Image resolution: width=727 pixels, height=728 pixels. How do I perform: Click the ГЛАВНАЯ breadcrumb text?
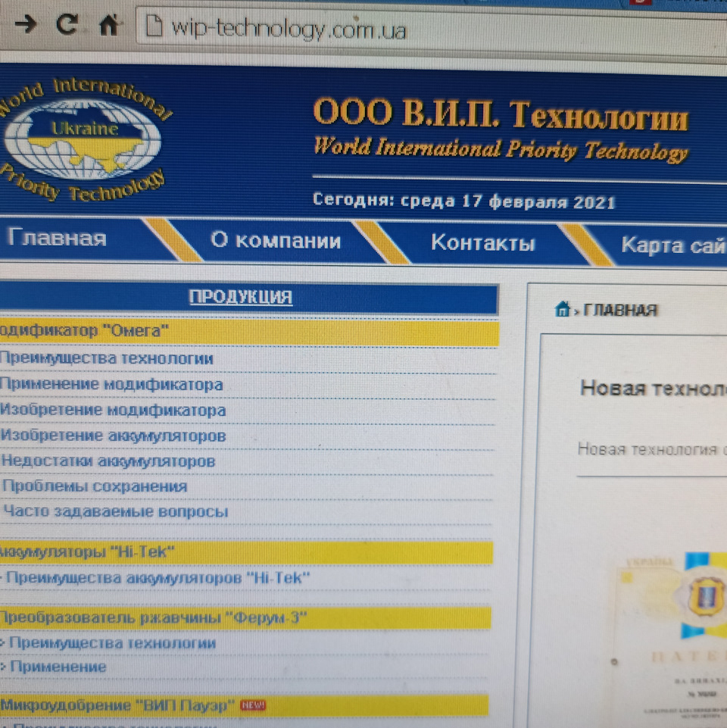pos(620,310)
